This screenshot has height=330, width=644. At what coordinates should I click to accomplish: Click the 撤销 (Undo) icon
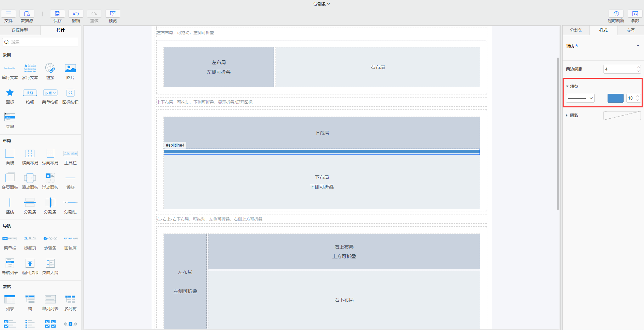pyautogui.click(x=76, y=14)
